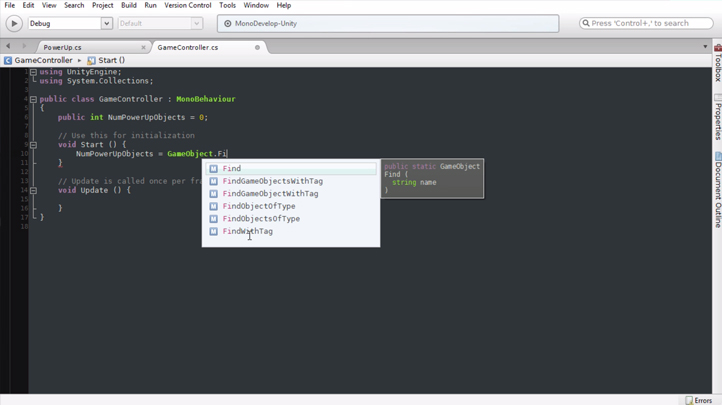The image size is (722, 405).
Task: Click method icon beside FindGameObjectsWithTag
Action: (x=213, y=181)
